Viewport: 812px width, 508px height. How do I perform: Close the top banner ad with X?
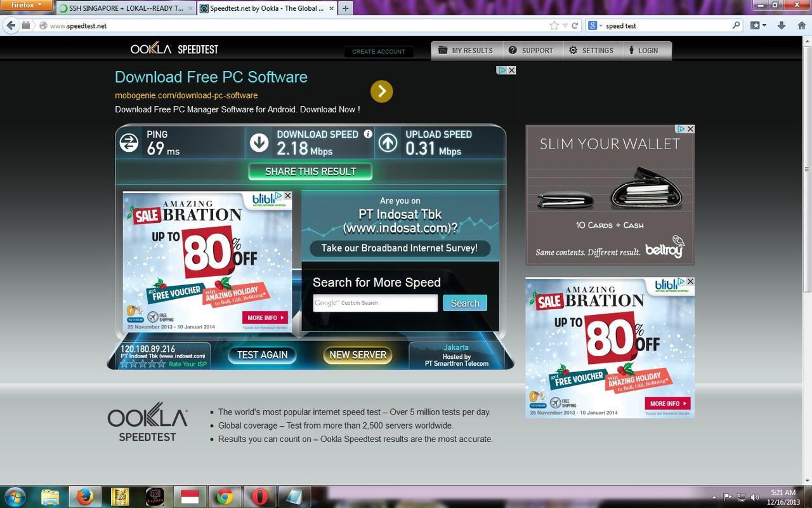[511, 70]
